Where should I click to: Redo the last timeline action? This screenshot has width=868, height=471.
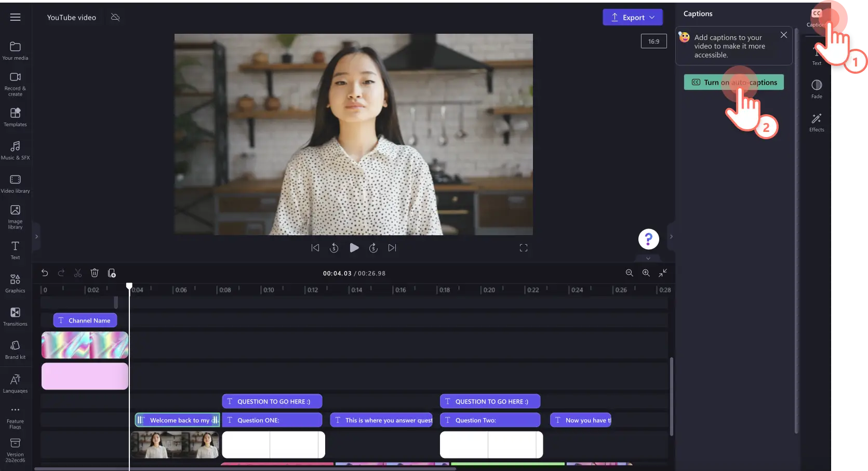tap(61, 273)
